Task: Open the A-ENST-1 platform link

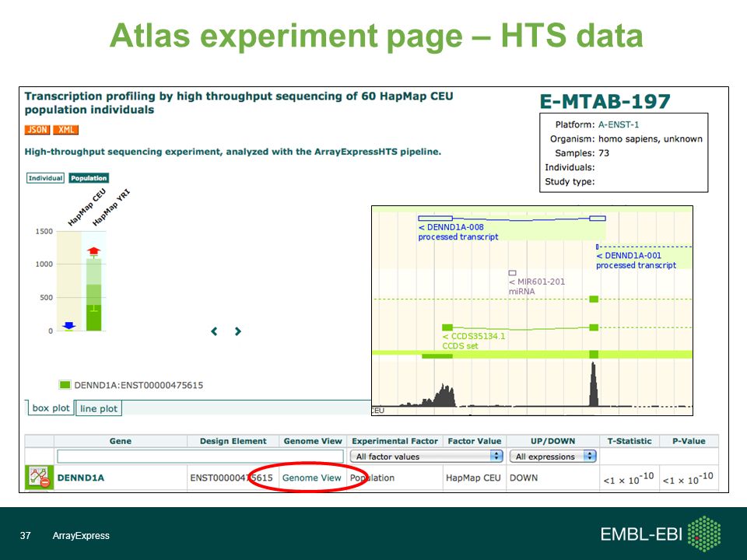Action: [x=619, y=124]
